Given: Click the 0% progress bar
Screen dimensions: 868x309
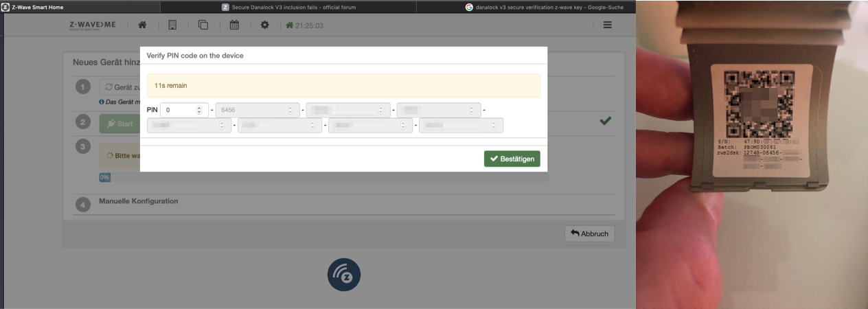Looking at the screenshot, I should tap(105, 177).
